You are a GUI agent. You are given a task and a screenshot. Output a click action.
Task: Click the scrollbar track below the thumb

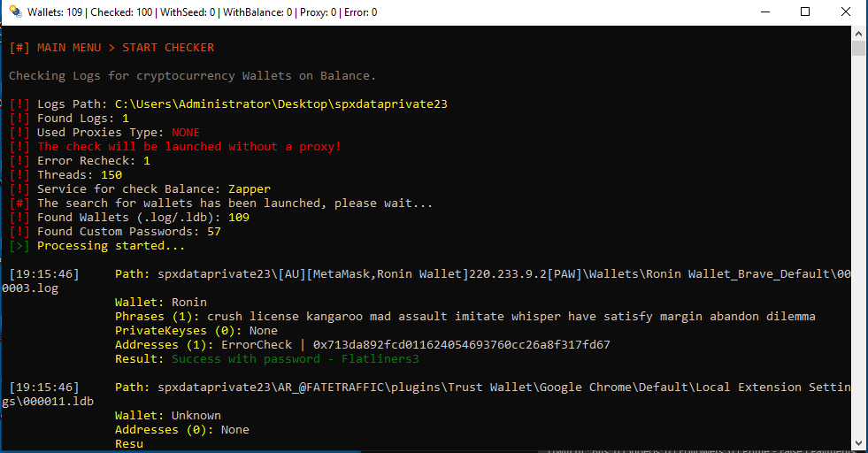[858, 265]
